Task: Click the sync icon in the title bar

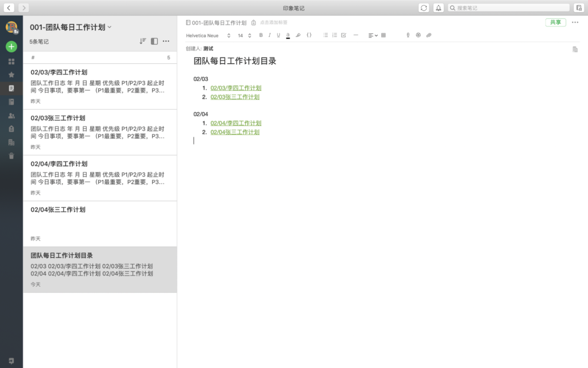Action: pyautogui.click(x=424, y=7)
